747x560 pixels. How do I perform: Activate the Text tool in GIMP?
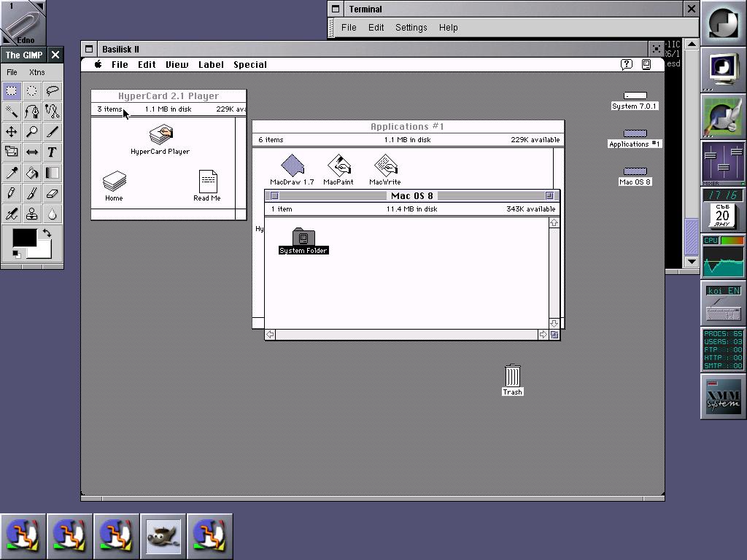pos(53,152)
